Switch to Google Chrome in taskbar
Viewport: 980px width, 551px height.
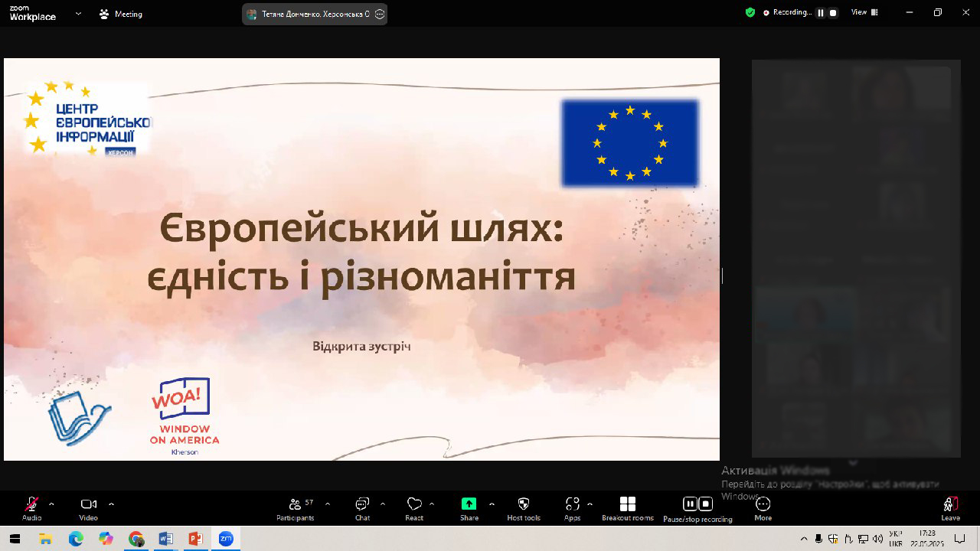tap(136, 539)
